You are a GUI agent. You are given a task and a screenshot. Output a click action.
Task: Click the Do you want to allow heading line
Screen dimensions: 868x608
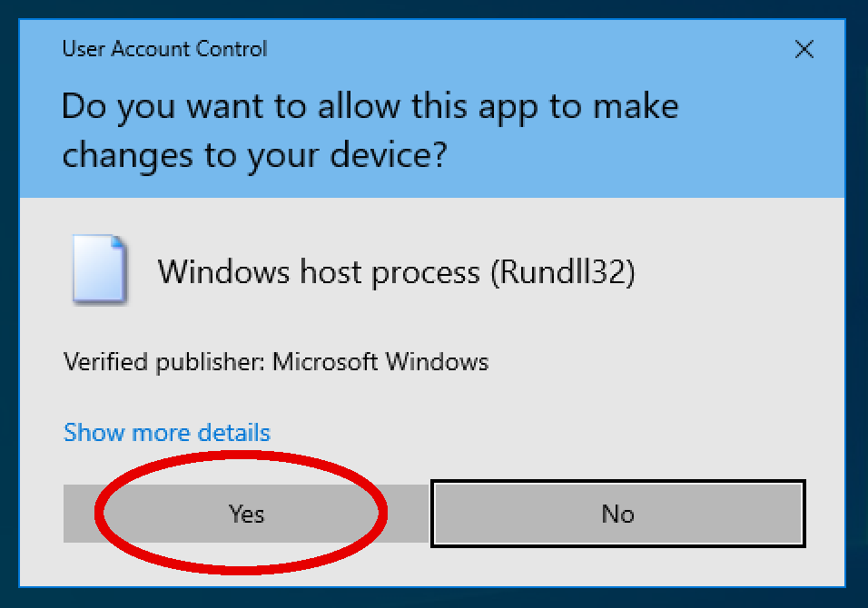point(370,106)
